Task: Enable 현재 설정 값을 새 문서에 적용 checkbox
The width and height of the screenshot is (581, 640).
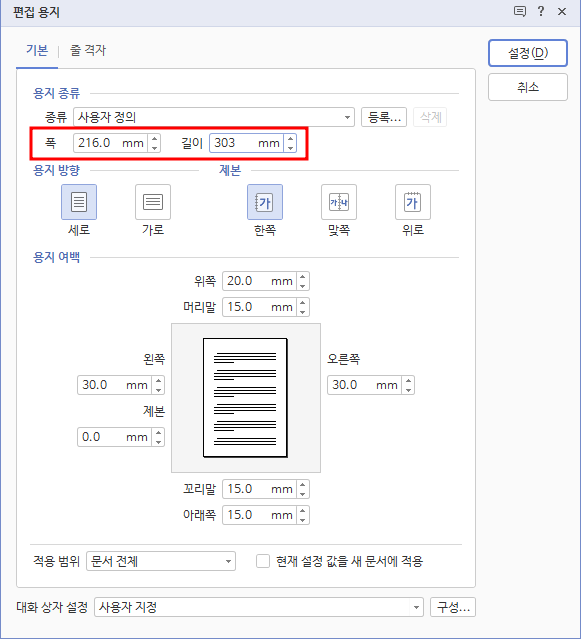Action: [263, 561]
